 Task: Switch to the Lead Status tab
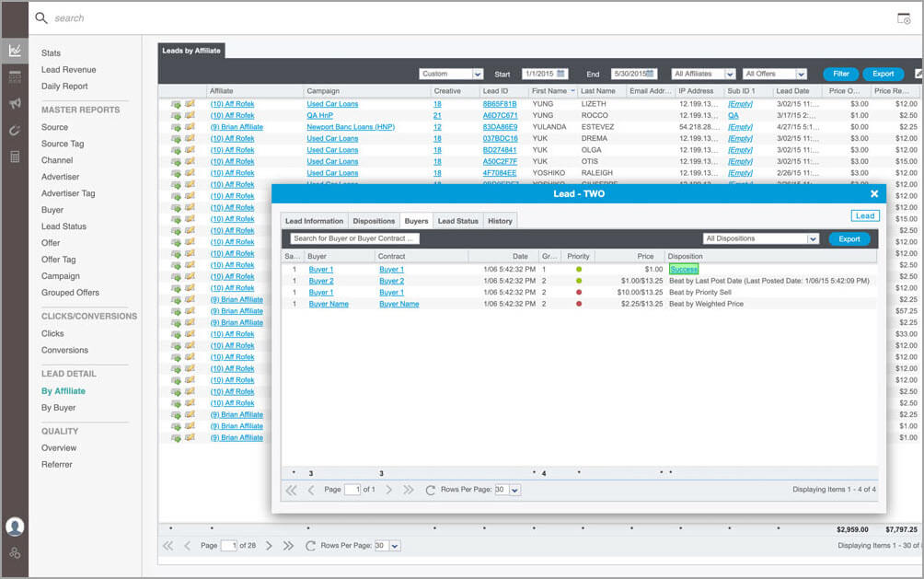pyautogui.click(x=457, y=221)
